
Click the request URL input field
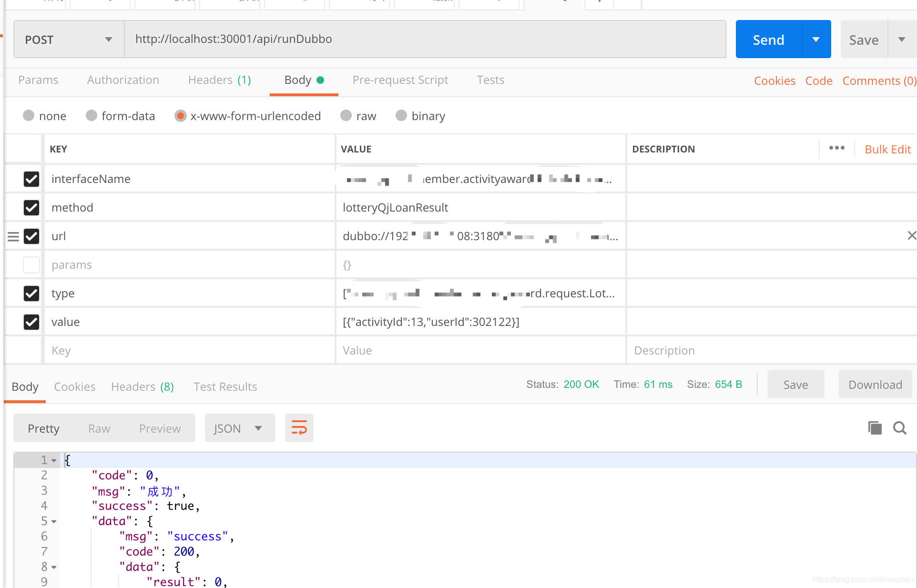pyautogui.click(x=425, y=39)
